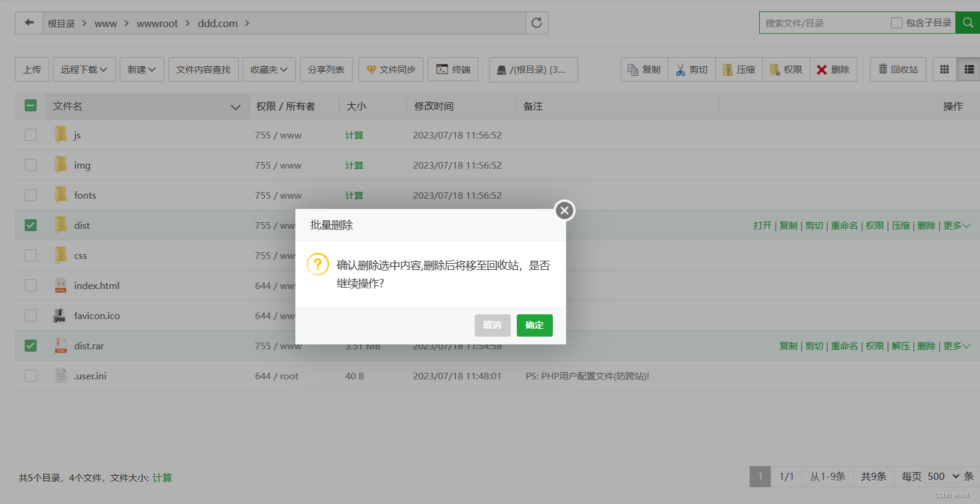
Task: Click the dist folder icon
Action: pos(61,225)
